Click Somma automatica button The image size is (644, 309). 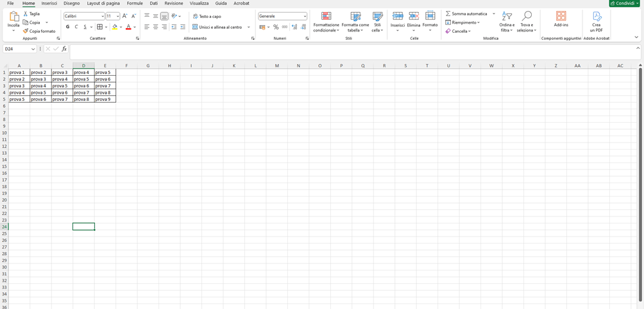tap(466, 13)
